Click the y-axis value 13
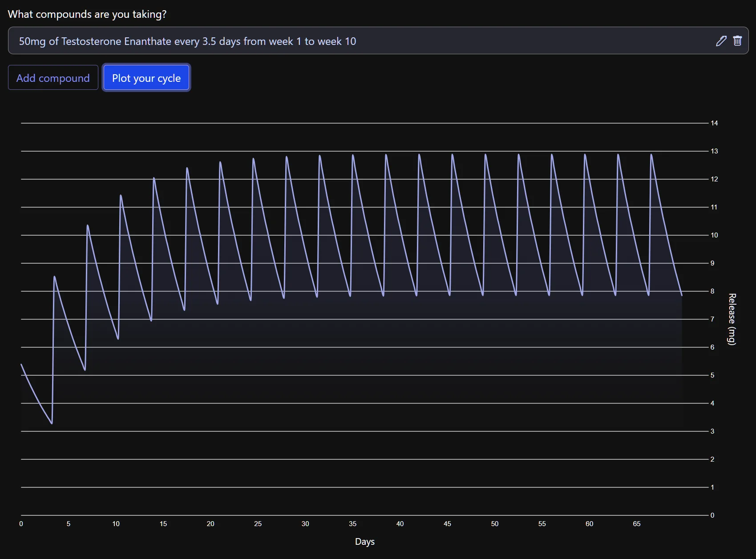The height and width of the screenshot is (559, 756). point(714,151)
